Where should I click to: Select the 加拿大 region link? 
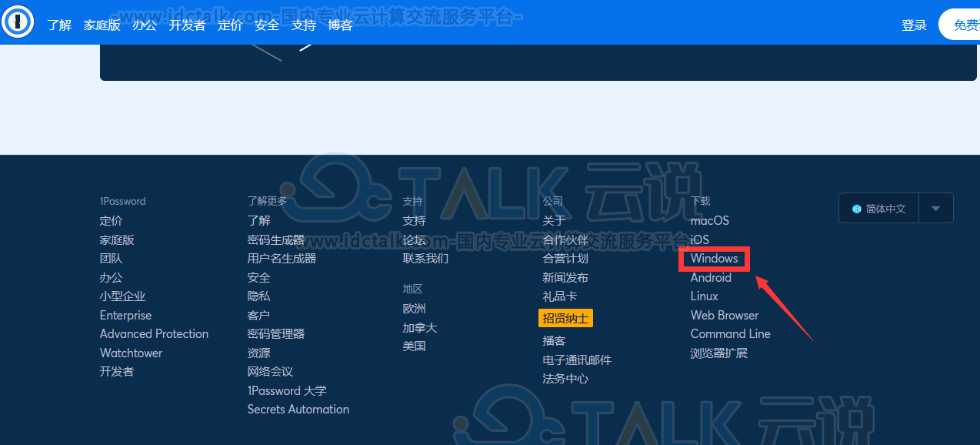coord(420,327)
